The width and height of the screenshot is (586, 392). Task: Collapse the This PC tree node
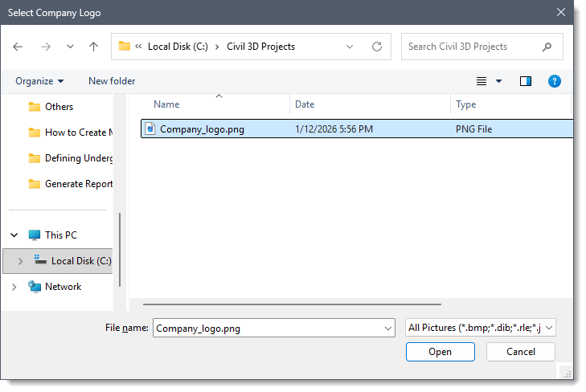(x=14, y=235)
